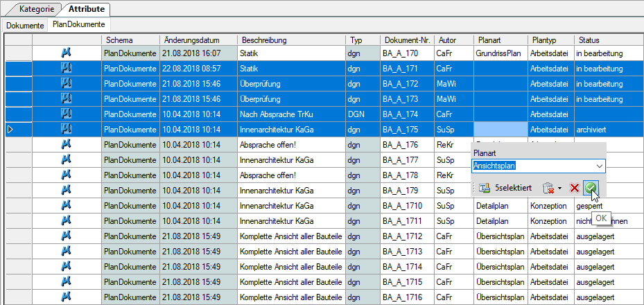Image resolution: width=644 pixels, height=305 pixels.
Task: Open the Planart combo box list
Action: click(x=600, y=166)
